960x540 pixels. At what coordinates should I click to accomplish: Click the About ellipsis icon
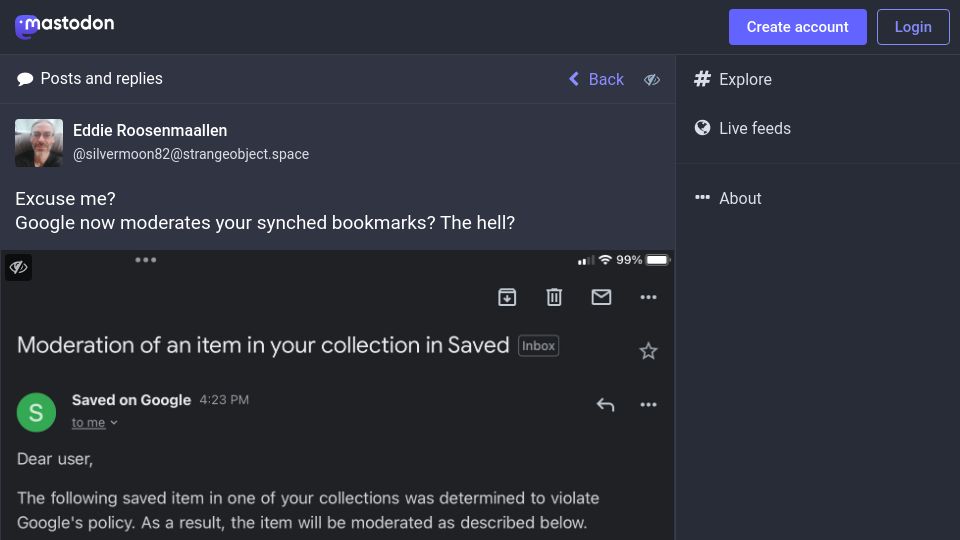702,197
